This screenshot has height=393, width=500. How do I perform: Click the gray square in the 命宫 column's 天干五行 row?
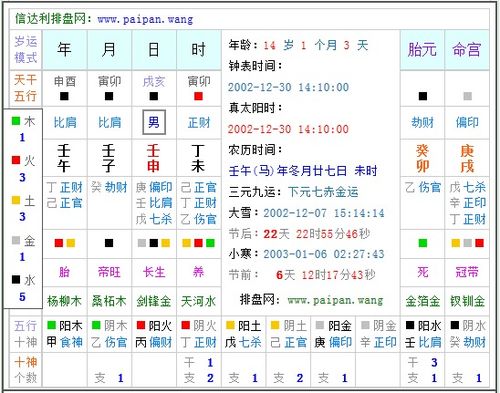(x=467, y=96)
